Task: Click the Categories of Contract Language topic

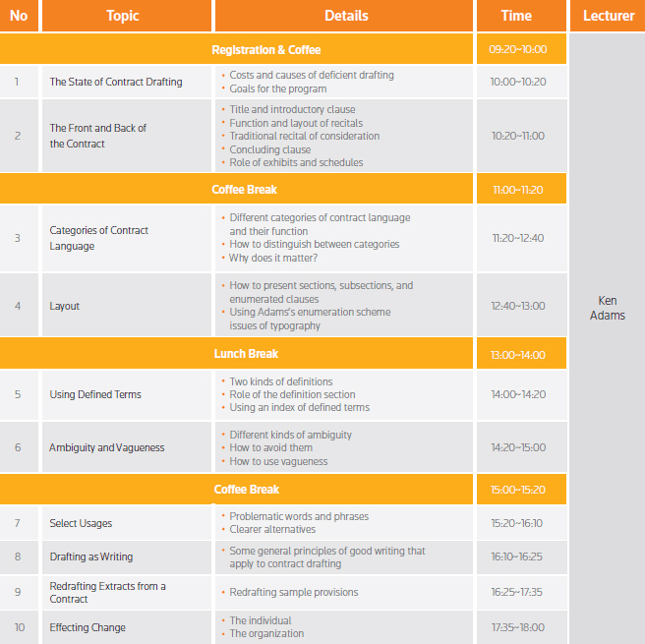Action: pyautogui.click(x=99, y=238)
